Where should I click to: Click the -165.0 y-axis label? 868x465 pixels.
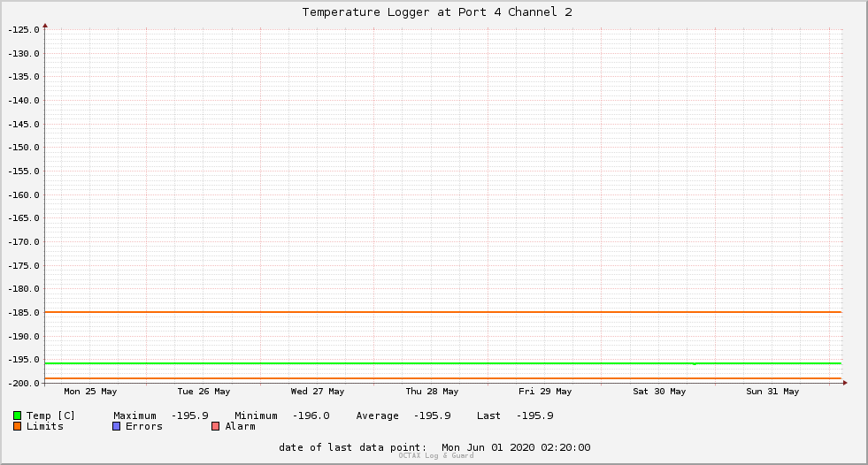point(24,218)
